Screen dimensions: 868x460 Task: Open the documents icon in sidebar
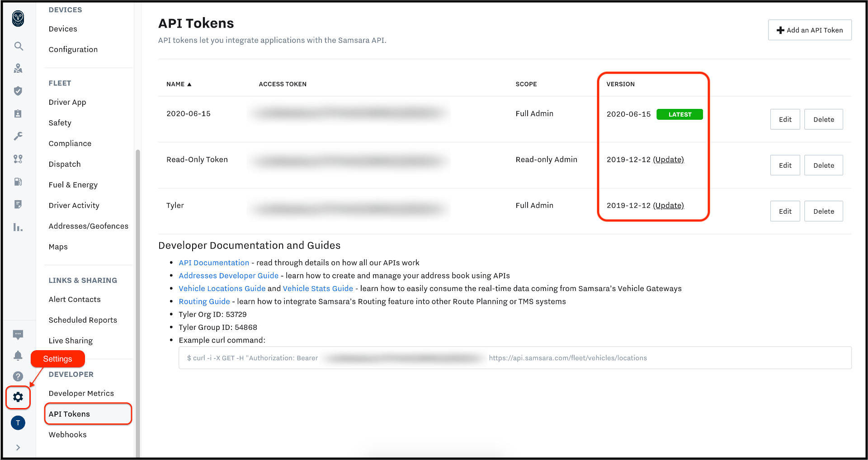(x=18, y=204)
